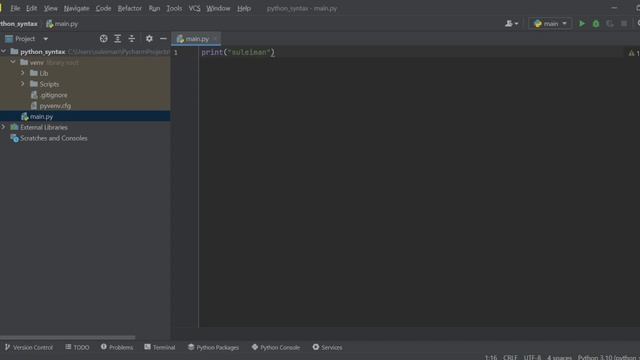Hide the Project tool window
The image size is (640, 360).
[163, 38]
